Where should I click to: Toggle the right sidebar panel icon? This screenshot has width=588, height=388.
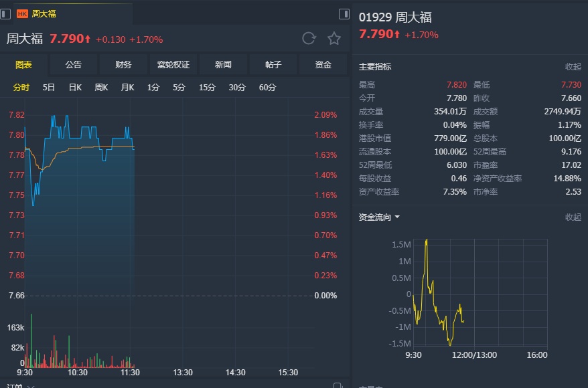tap(344, 13)
